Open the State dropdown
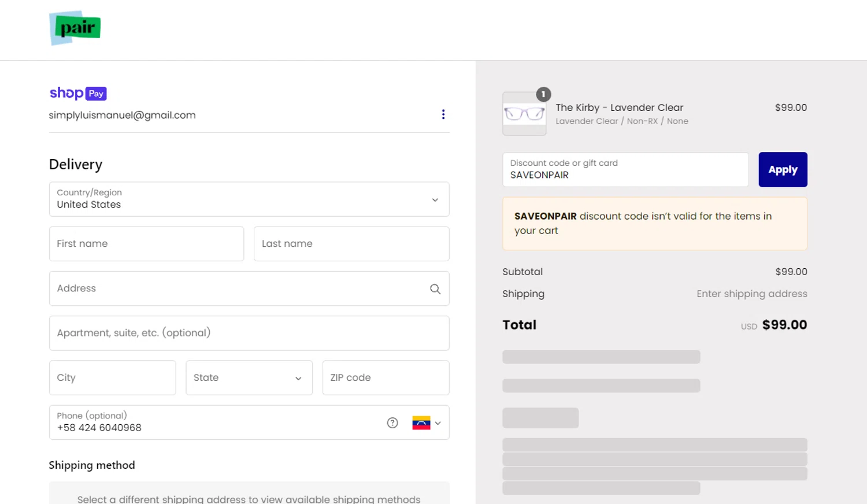The height and width of the screenshot is (504, 867). [x=249, y=378]
